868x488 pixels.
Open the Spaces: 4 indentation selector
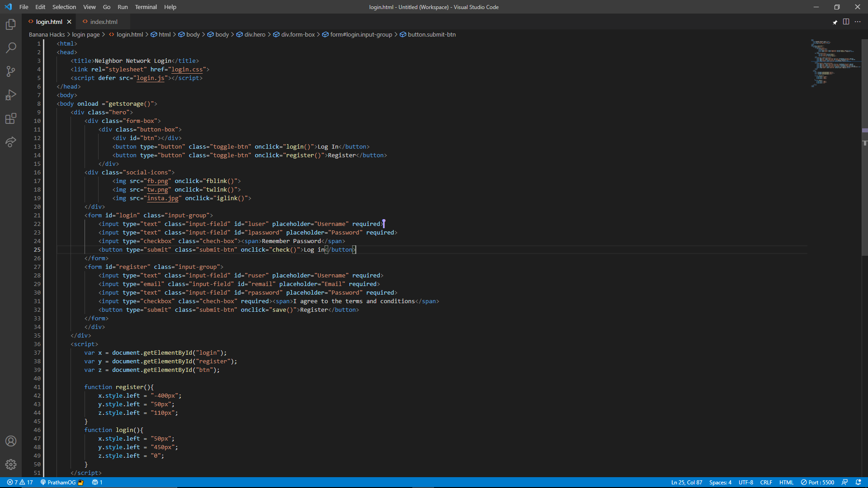(x=720, y=482)
